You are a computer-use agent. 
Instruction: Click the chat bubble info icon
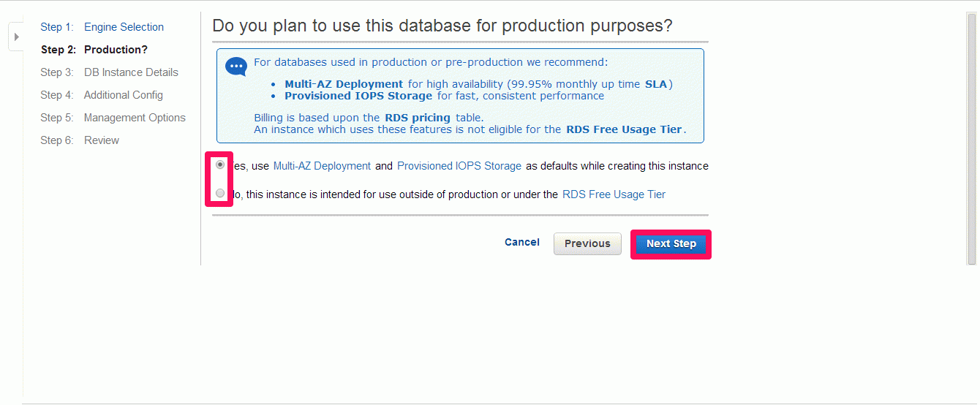[236, 67]
